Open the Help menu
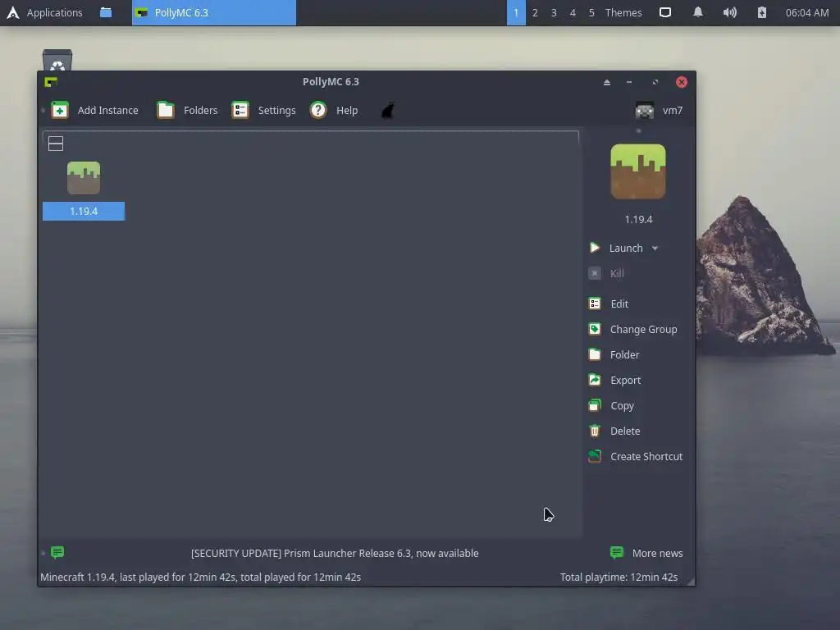 [x=334, y=111]
